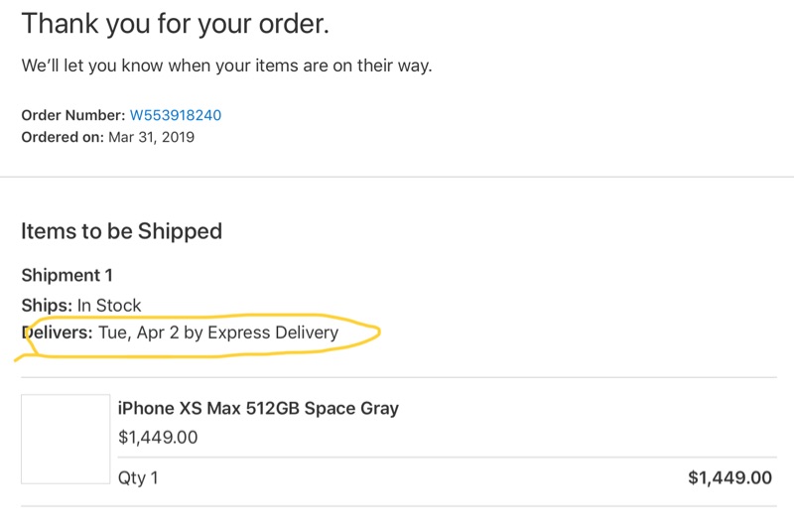This screenshot has height=532, width=794.
Task: Click the "Order Number:" label
Action: [x=73, y=115]
